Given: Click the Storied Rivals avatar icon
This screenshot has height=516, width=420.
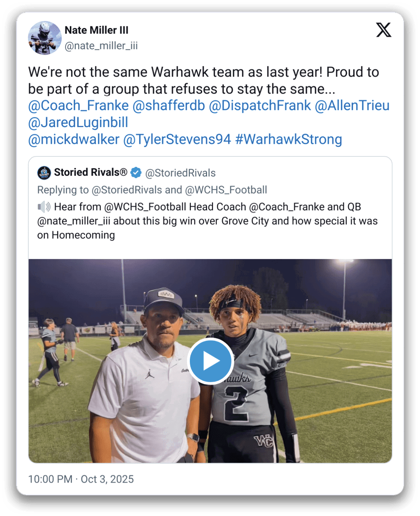Looking at the screenshot, I should pos(44,173).
